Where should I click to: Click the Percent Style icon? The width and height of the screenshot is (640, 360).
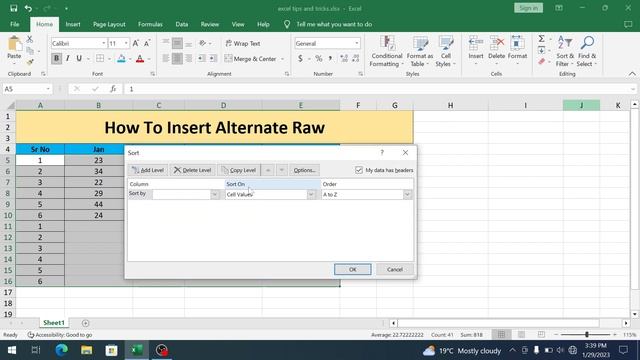coord(319,59)
